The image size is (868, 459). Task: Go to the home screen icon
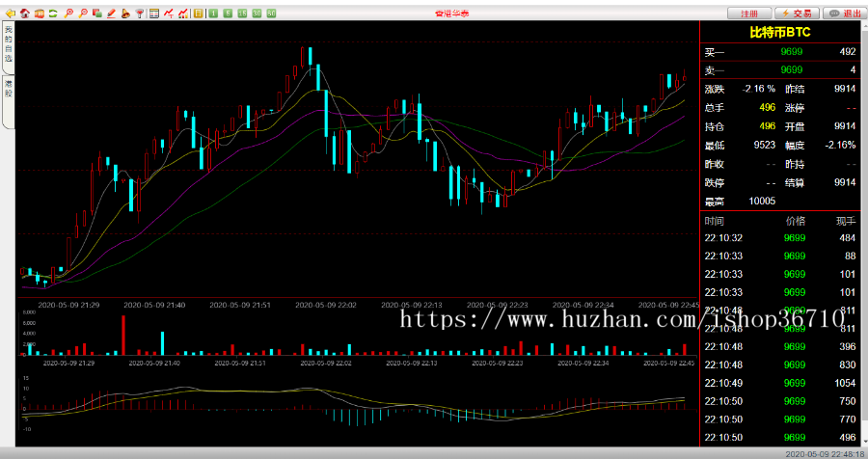tap(25, 13)
